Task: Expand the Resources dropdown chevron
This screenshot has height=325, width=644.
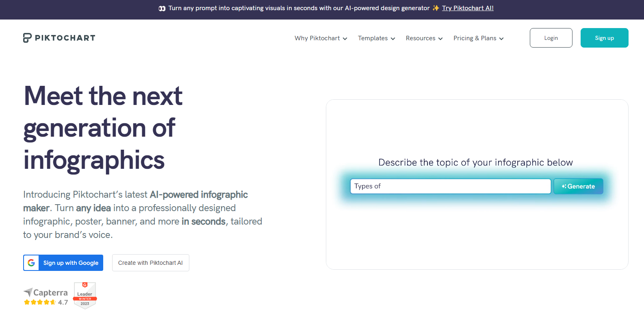Action: [x=440, y=39]
